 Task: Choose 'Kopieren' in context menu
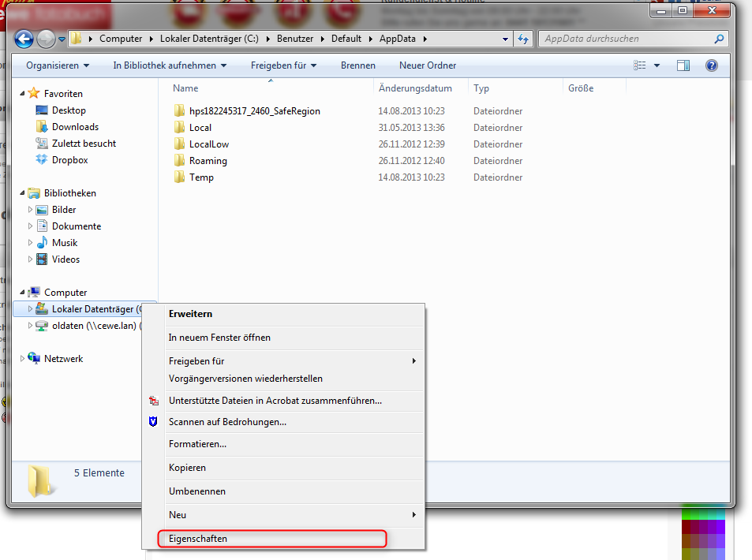point(187,468)
